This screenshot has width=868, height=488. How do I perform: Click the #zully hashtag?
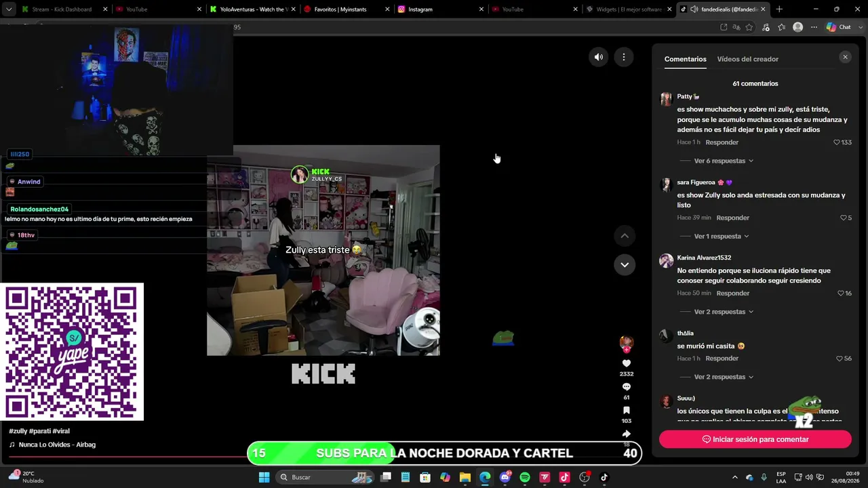(x=18, y=431)
